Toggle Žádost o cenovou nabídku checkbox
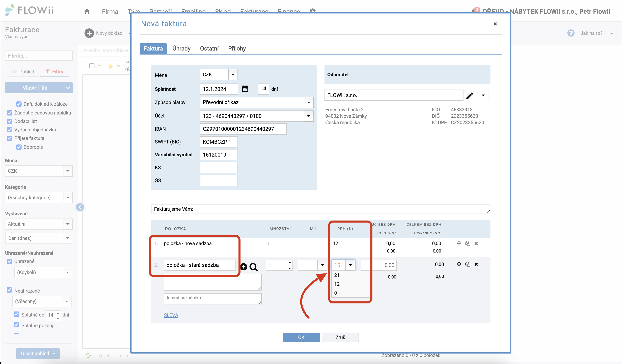This screenshot has width=622, height=364. point(10,113)
